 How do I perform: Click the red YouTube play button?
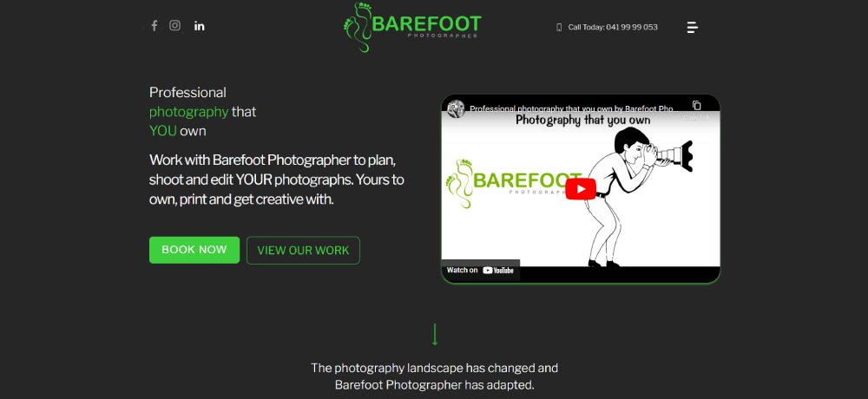(581, 189)
